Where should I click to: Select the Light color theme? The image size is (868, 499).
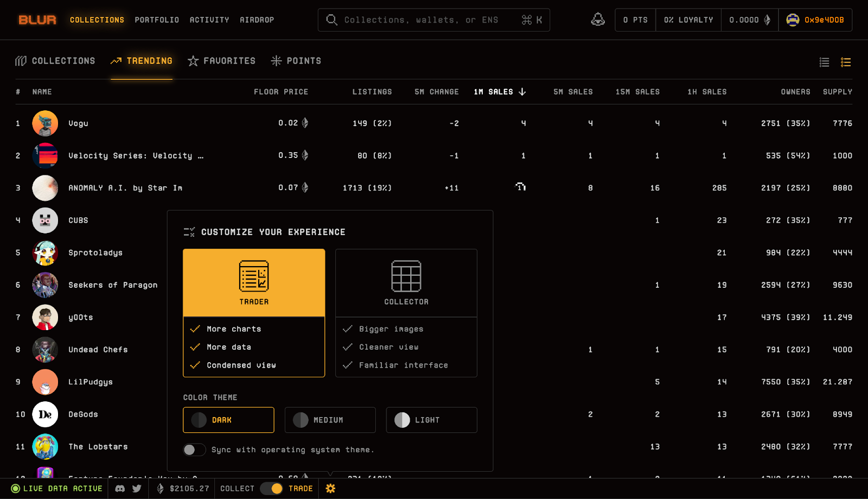pos(431,420)
